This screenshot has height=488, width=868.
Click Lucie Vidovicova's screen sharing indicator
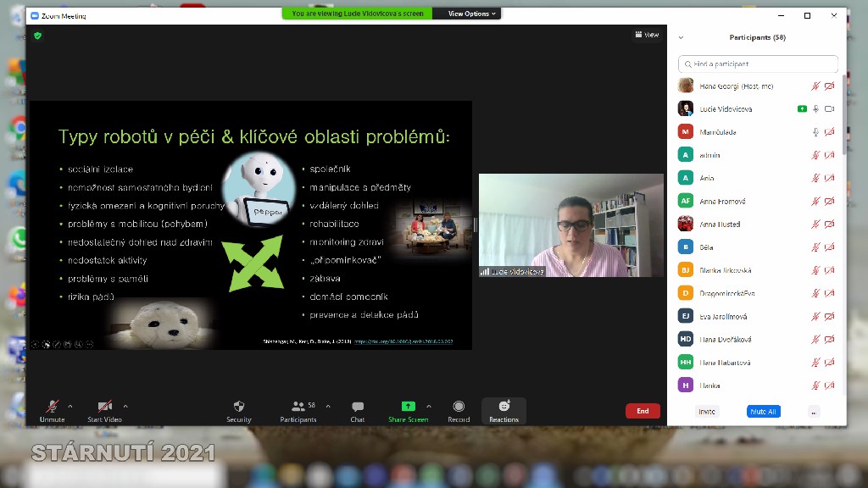(x=802, y=109)
